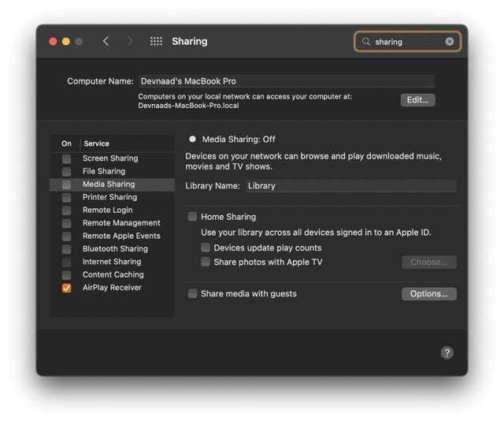The height and width of the screenshot is (424, 504).
Task: Open help with the question mark button
Action: (x=447, y=353)
